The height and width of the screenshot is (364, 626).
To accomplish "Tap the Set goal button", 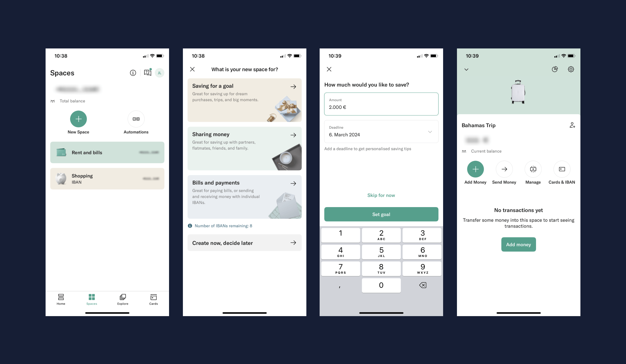I will click(x=381, y=214).
